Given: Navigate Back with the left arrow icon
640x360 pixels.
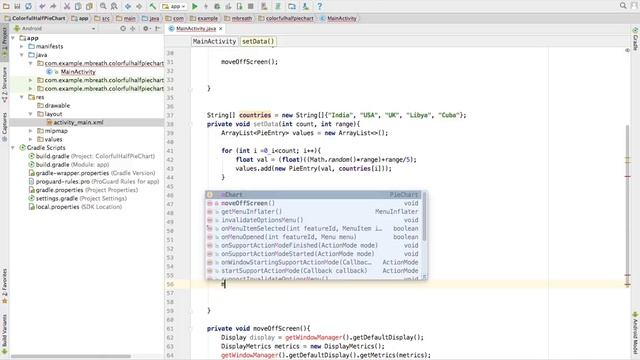Looking at the screenshot, I should point(128,6).
